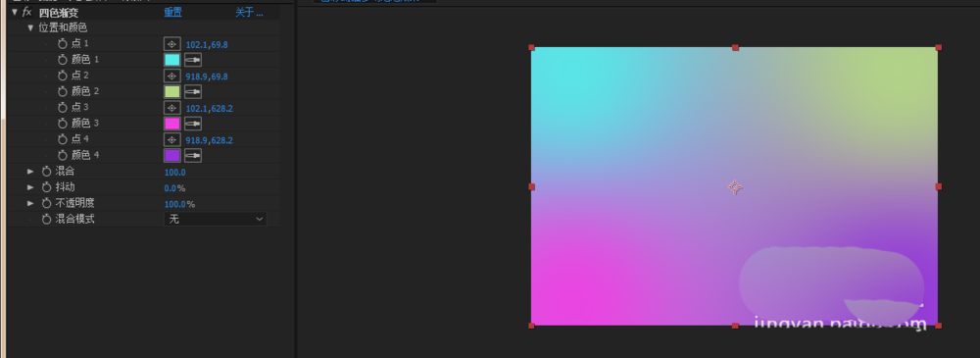Image resolution: width=980 pixels, height=358 pixels.
Task: Open the cyan 颜色 1 swatch
Action: (x=171, y=60)
